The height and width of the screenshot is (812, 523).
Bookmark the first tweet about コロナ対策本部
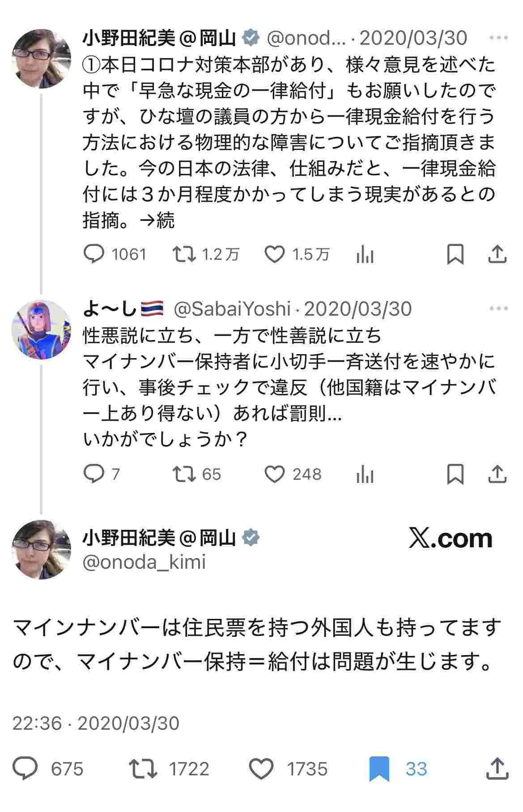pyautogui.click(x=455, y=255)
